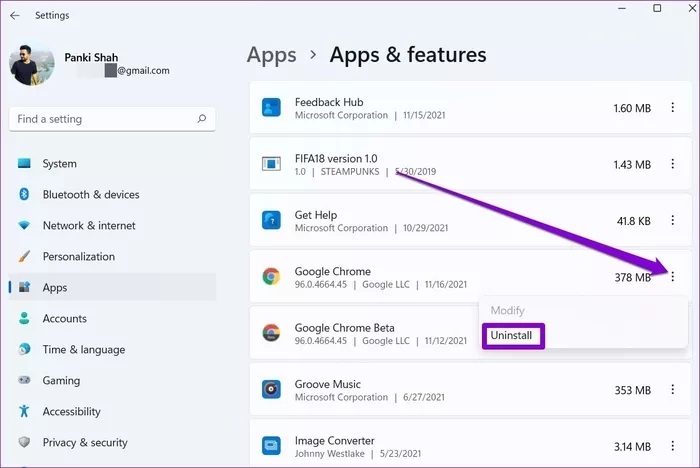Click the Find a setting search box
The height and width of the screenshot is (468, 700).
[105, 119]
